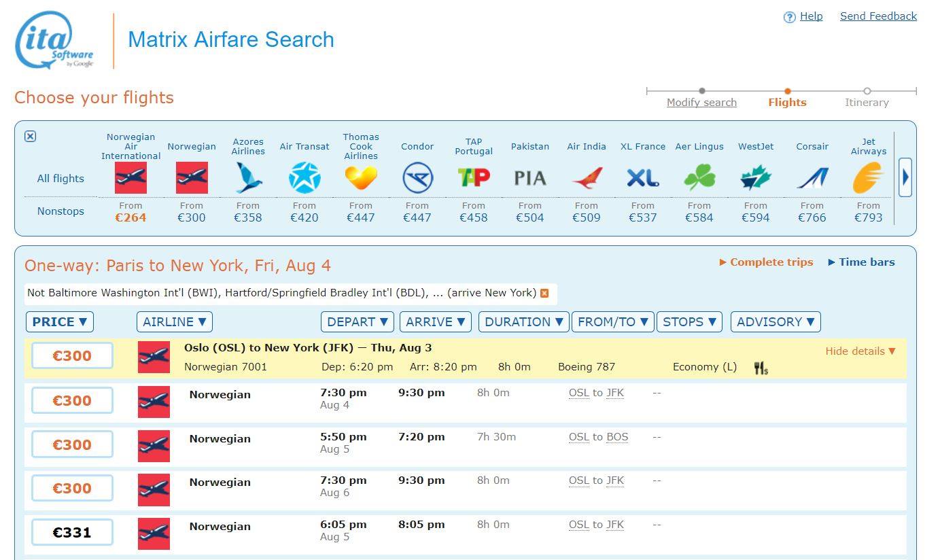Select the Azores Airlines bird icon
This screenshot has width=940, height=560.
[x=248, y=178]
